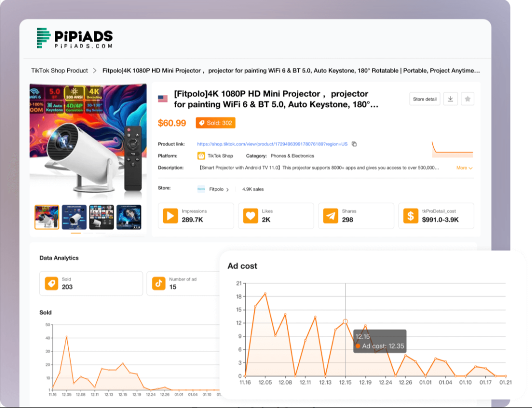Click the product title heading
This screenshot has width=532, height=408.
tap(276, 99)
